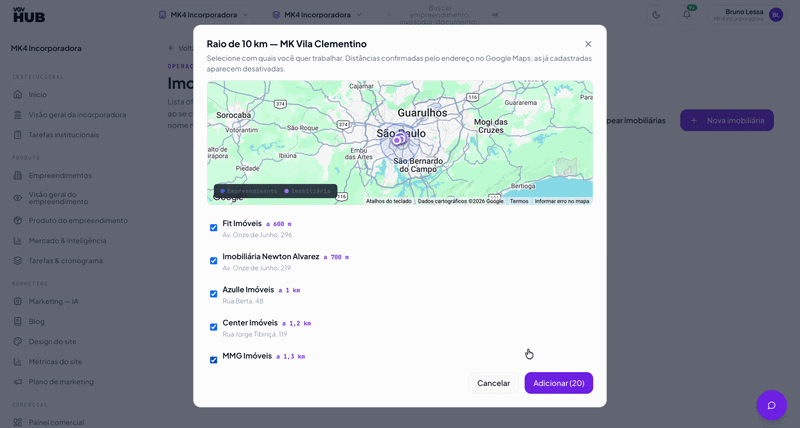This screenshot has width=800, height=428.
Task: Click the Painel comercial icon
Action: pyautogui.click(x=18, y=422)
